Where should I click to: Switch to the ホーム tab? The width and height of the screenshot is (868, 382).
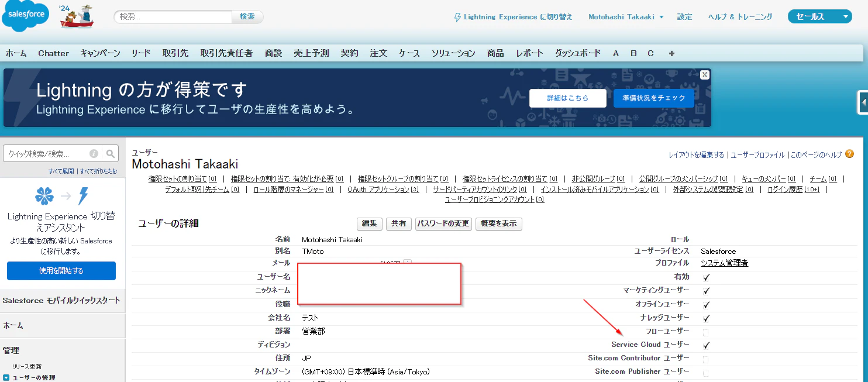tap(16, 53)
